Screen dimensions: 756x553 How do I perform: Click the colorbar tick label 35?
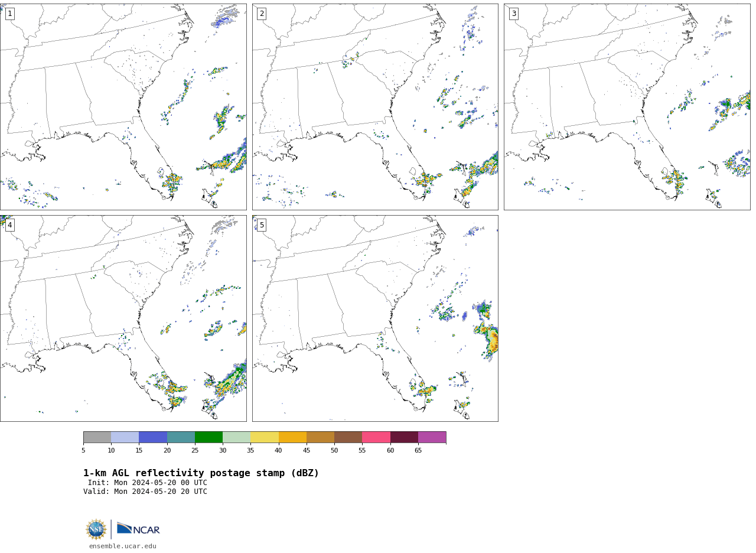[250, 451]
